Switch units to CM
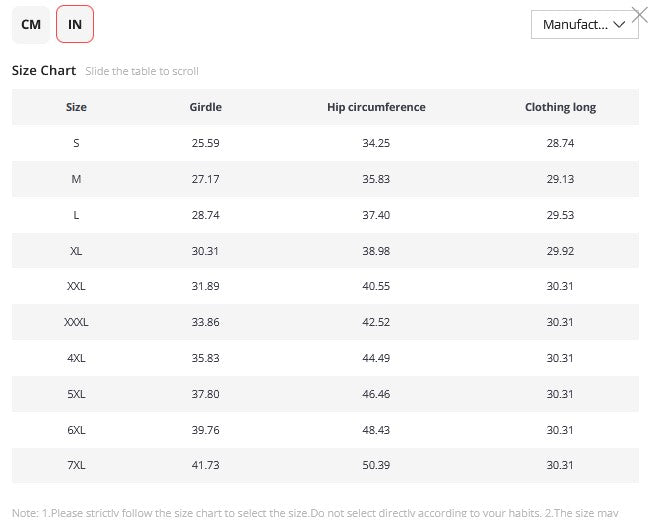The width and height of the screenshot is (648, 522). tap(31, 24)
